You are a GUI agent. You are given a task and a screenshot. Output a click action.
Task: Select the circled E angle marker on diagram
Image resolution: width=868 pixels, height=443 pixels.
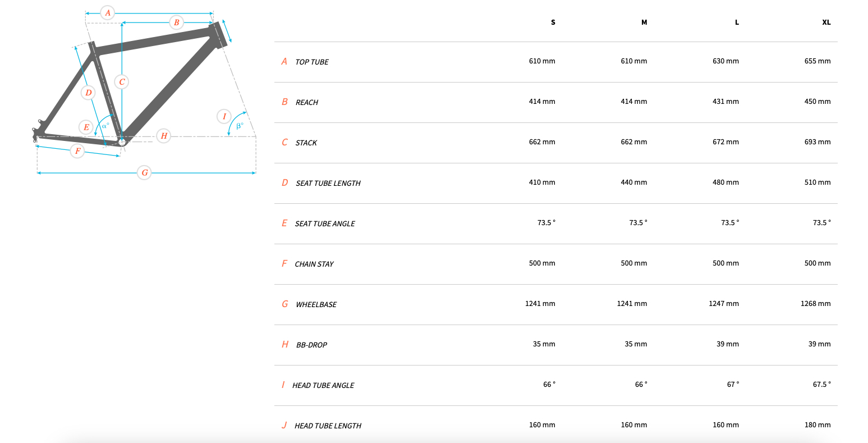[86, 127]
